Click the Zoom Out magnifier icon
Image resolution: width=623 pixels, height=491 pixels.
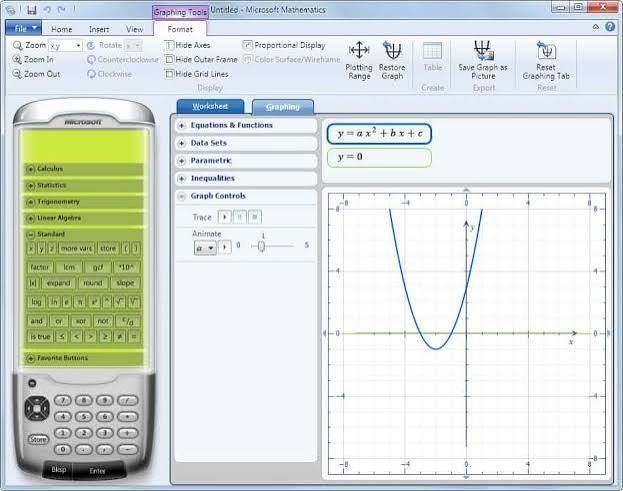(x=17, y=74)
